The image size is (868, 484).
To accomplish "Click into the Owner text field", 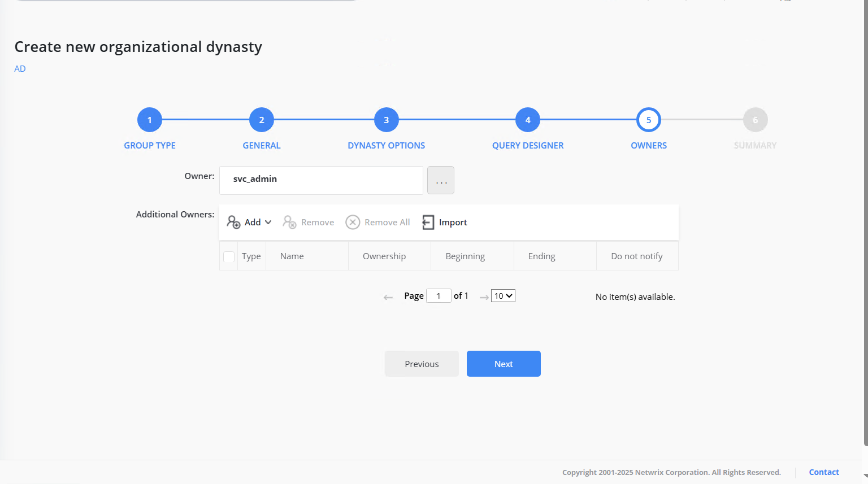I will 321,180.
